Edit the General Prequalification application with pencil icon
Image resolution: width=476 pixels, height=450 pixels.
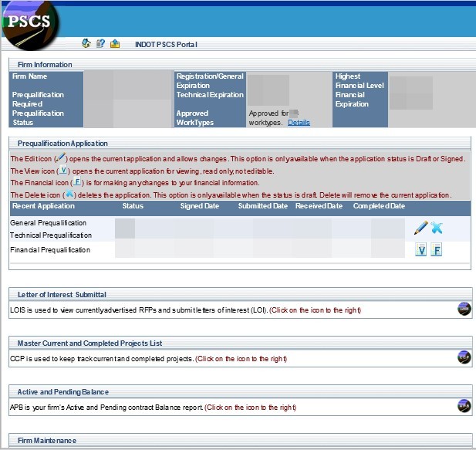(x=420, y=228)
